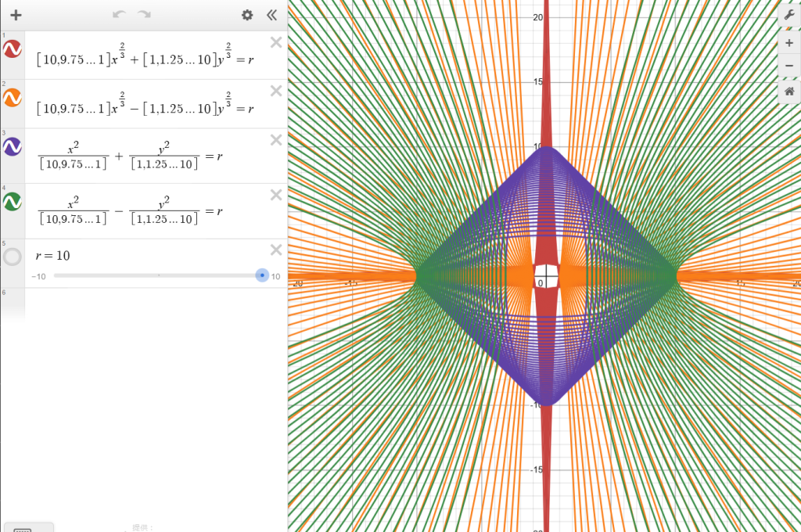
Task: Click the slider lower limit -10
Action: click(38, 276)
